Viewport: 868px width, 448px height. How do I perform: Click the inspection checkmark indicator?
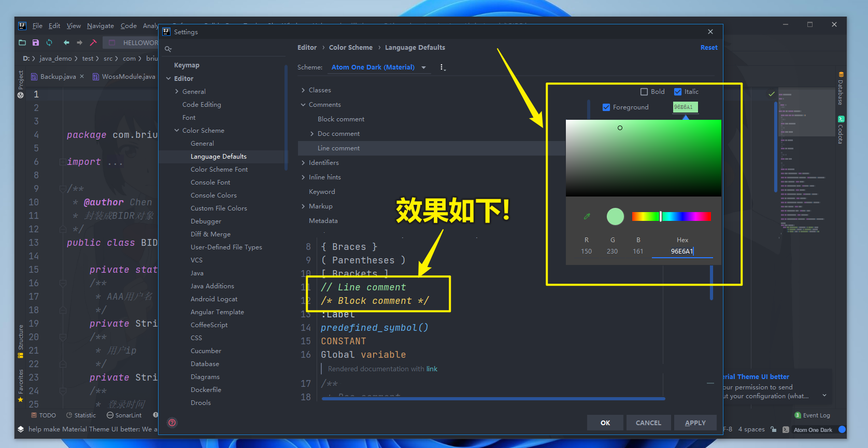772,94
